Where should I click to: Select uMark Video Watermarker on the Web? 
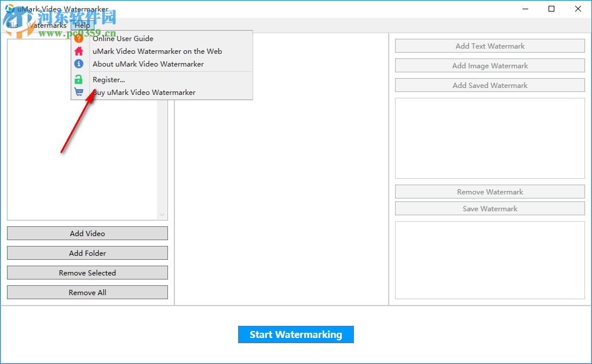156,51
